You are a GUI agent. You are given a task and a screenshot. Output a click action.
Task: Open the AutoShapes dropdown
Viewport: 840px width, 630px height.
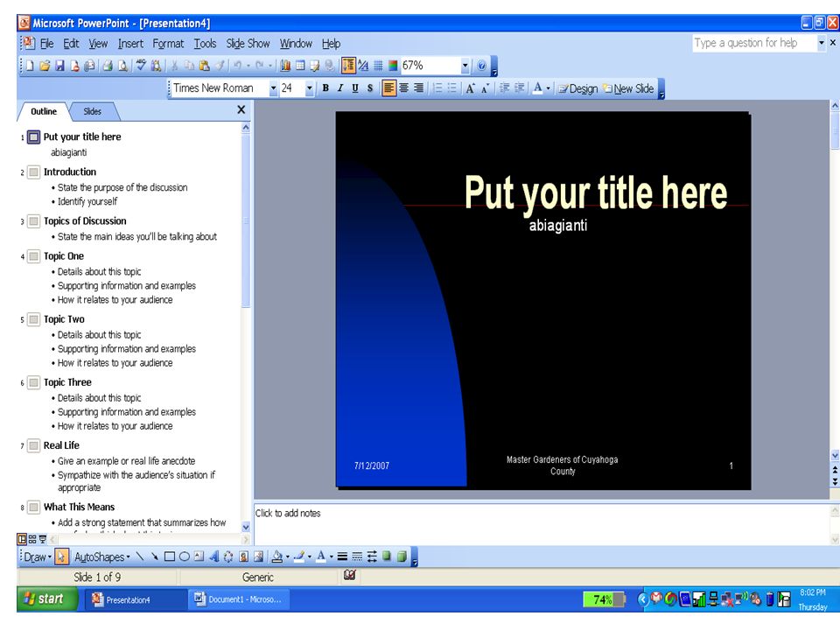click(x=101, y=557)
